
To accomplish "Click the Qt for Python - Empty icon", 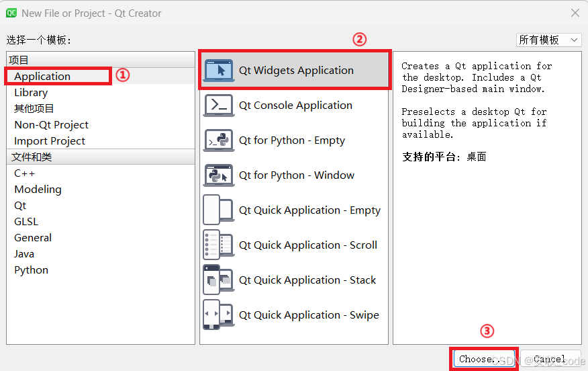I will 219,140.
